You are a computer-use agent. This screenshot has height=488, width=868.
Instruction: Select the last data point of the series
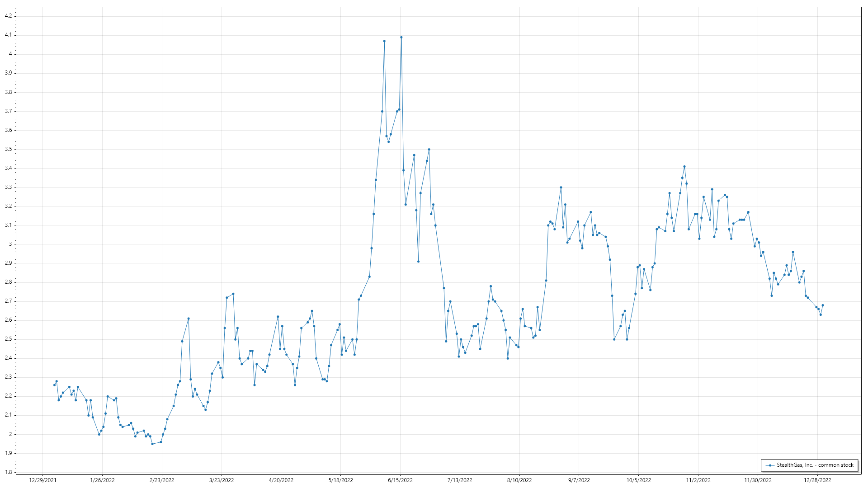pos(823,305)
